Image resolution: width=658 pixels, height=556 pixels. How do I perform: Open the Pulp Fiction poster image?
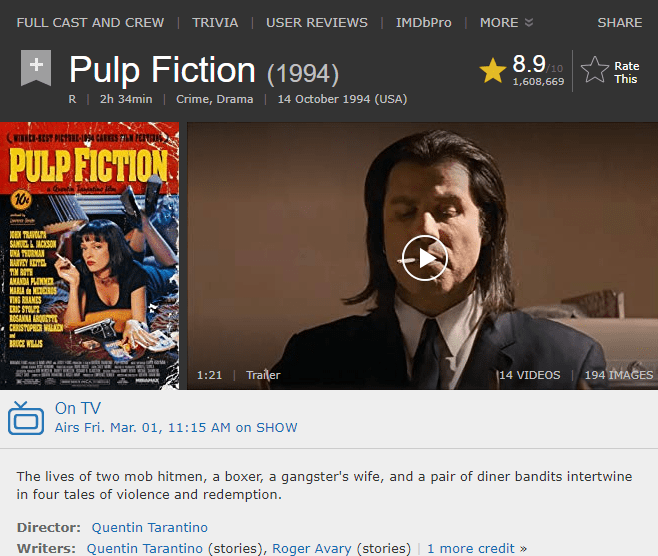[x=89, y=256]
